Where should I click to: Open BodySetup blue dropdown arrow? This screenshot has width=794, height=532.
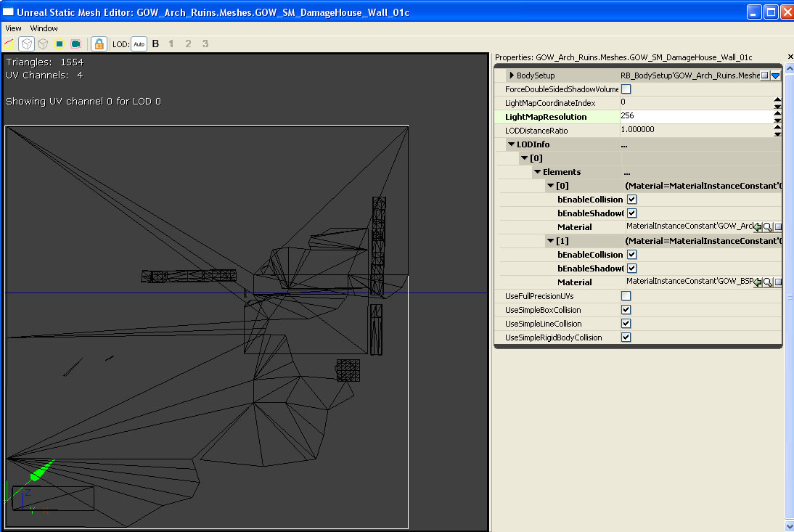(x=776, y=75)
